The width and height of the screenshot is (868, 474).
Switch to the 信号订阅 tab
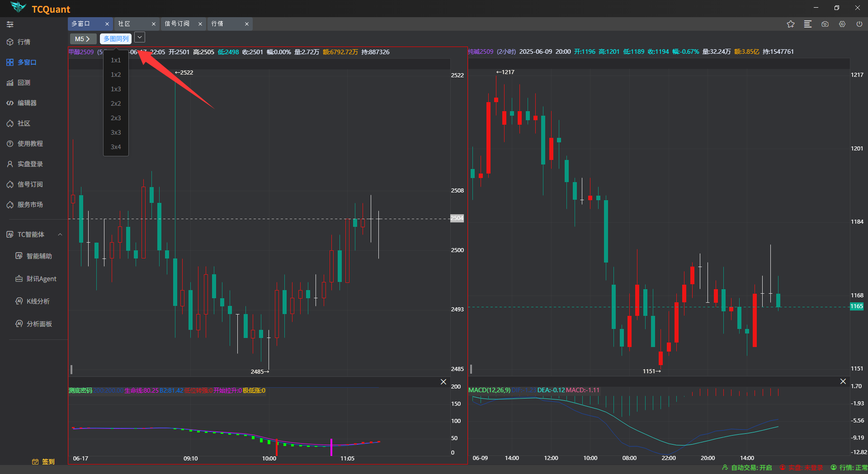[x=177, y=23]
